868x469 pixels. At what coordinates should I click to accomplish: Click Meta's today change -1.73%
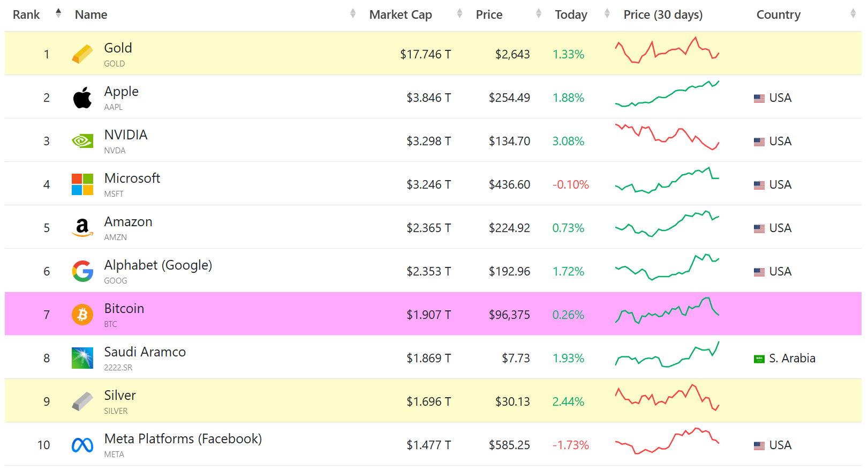[570, 445]
